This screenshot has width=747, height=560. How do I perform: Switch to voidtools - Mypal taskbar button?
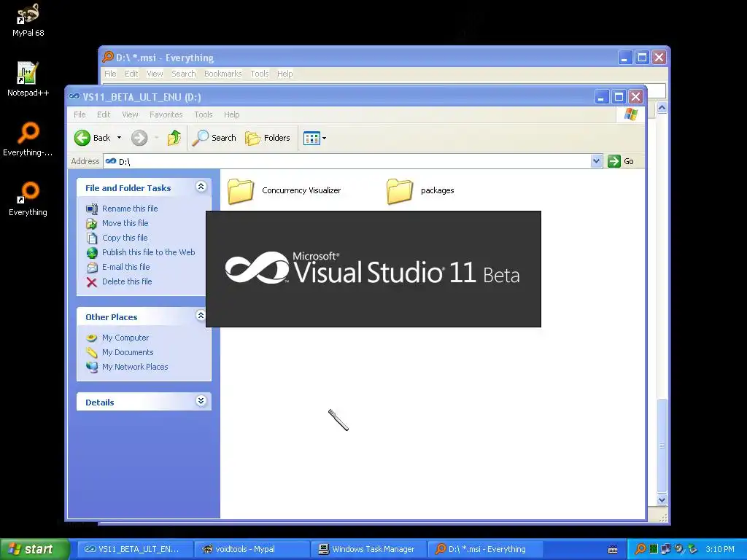pyautogui.click(x=251, y=549)
